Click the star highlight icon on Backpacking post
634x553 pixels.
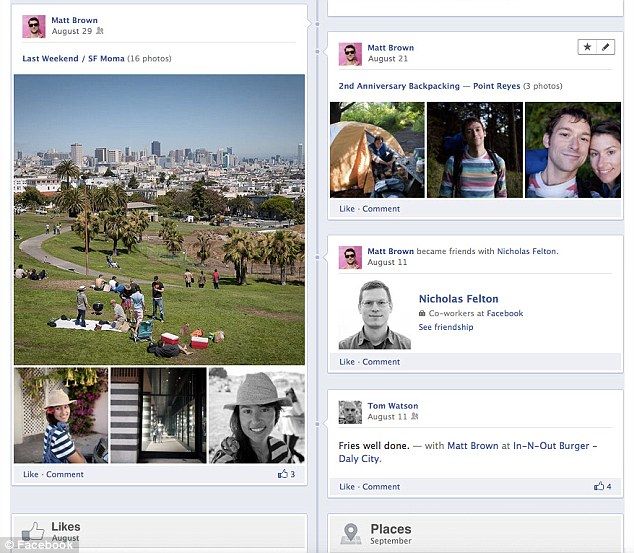click(x=588, y=47)
